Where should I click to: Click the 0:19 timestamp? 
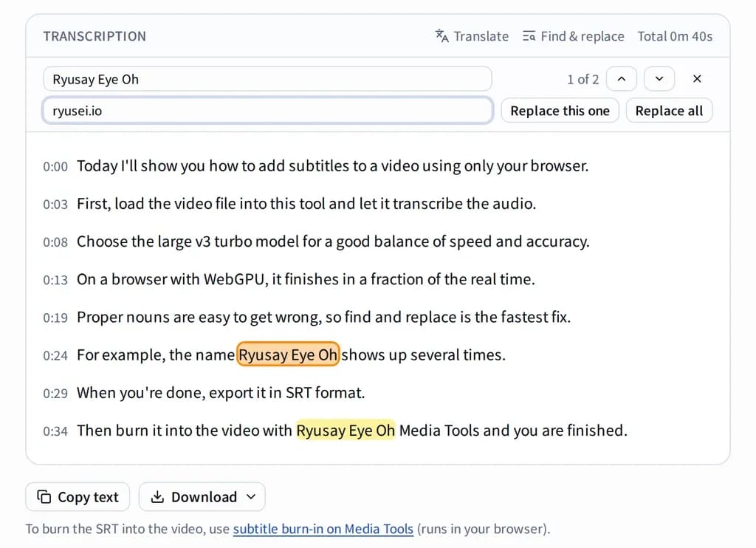click(x=55, y=318)
